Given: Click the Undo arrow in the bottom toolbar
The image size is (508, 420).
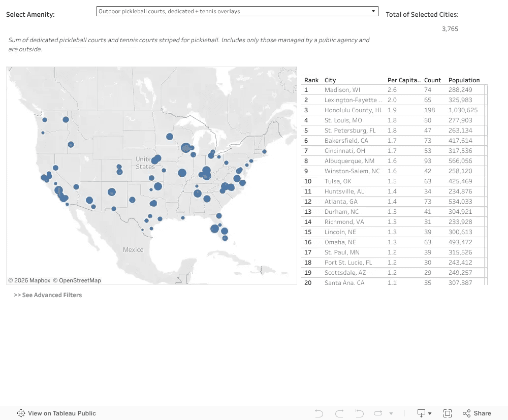Looking at the screenshot, I should coord(319,413).
